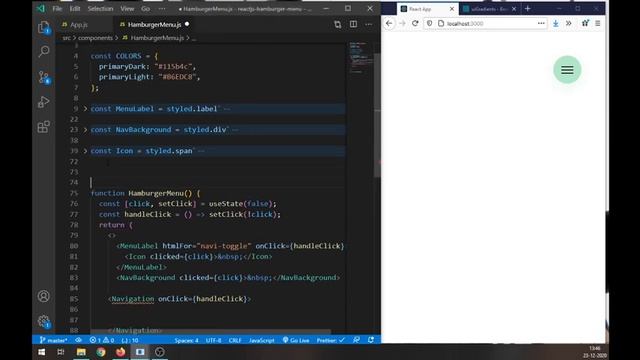The height and width of the screenshot is (360, 640).
Task: Click the green hamburger menu button on page
Action: 567,70
